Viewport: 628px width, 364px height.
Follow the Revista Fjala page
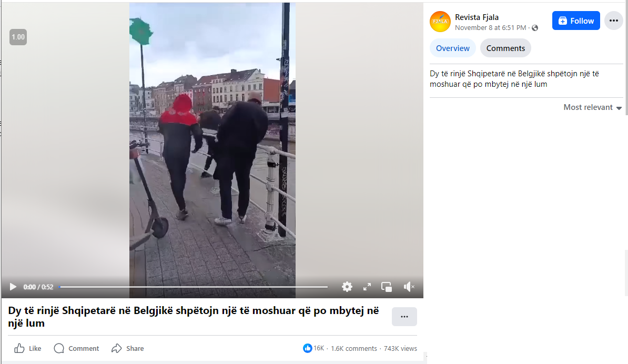[x=576, y=21]
